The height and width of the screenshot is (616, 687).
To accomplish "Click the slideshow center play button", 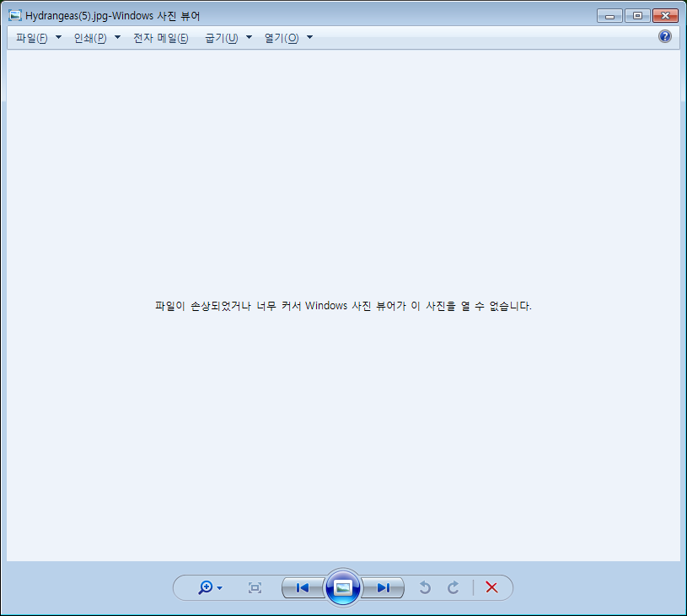I will (x=342, y=588).
